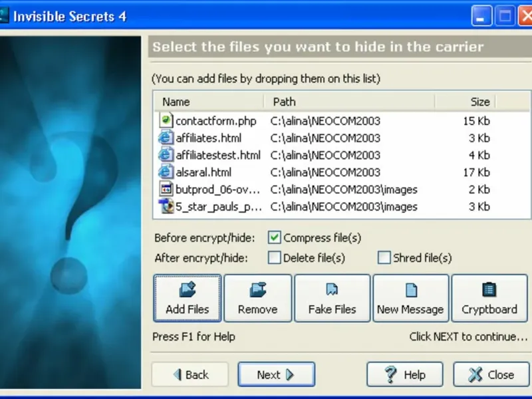Select the butprod_06-ov... file name

pos(218,190)
